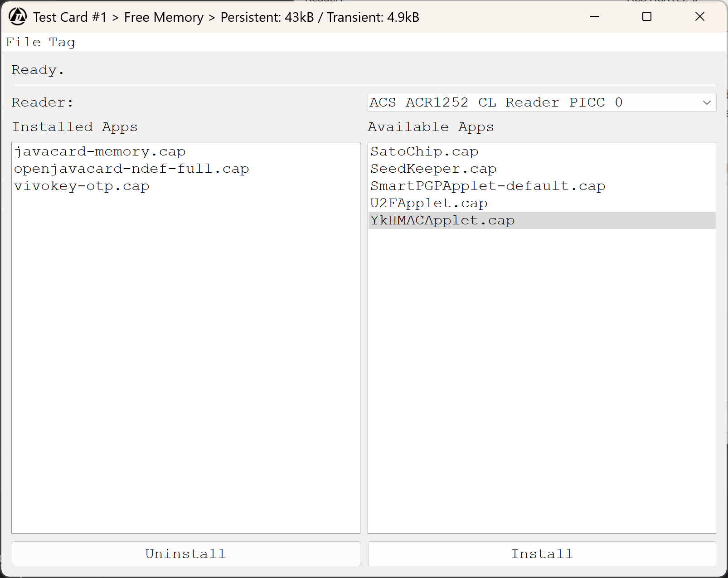Click the Install button
Screen dimensions: 728x578
point(542,554)
